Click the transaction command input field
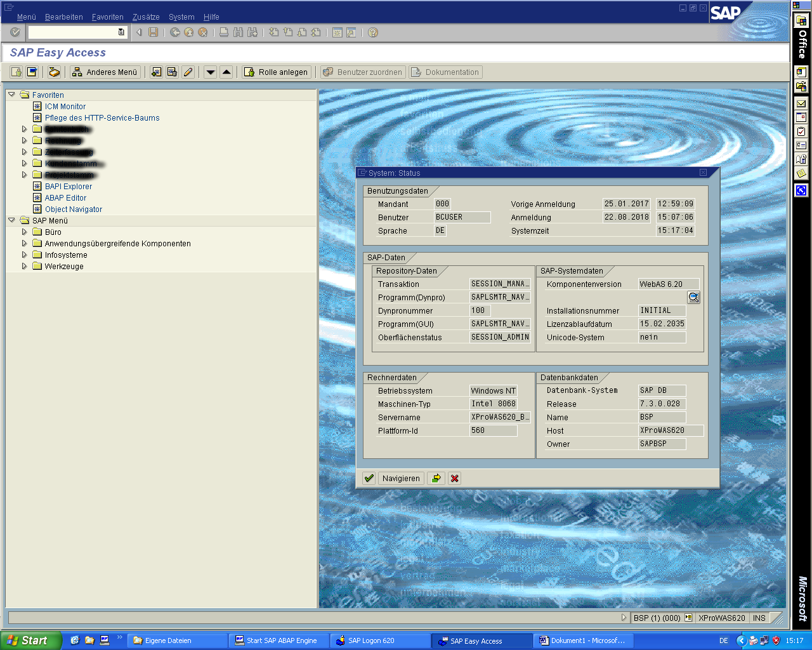The width and height of the screenshot is (812, 650). [x=73, y=32]
